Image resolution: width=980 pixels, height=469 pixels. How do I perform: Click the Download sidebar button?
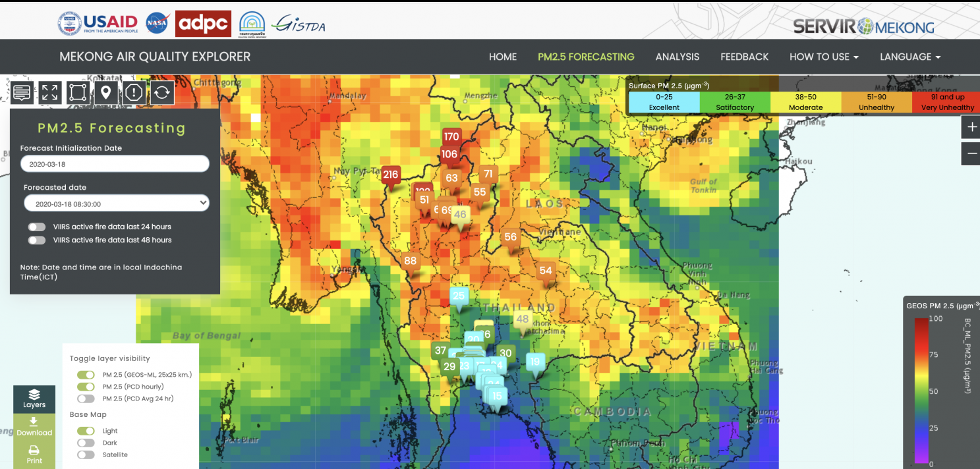coord(34,427)
